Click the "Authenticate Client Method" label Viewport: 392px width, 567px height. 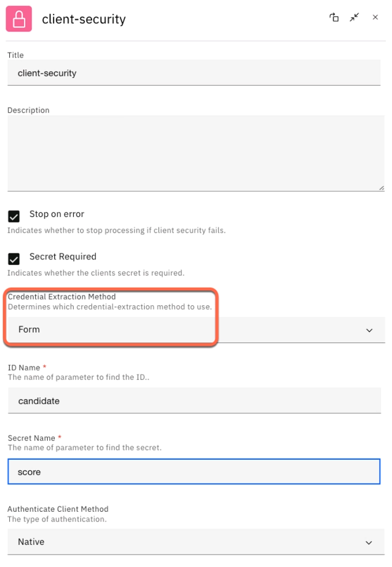(58, 509)
